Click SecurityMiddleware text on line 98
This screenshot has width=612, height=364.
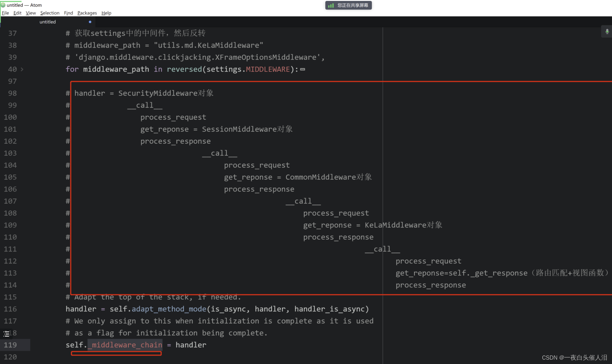click(x=158, y=93)
